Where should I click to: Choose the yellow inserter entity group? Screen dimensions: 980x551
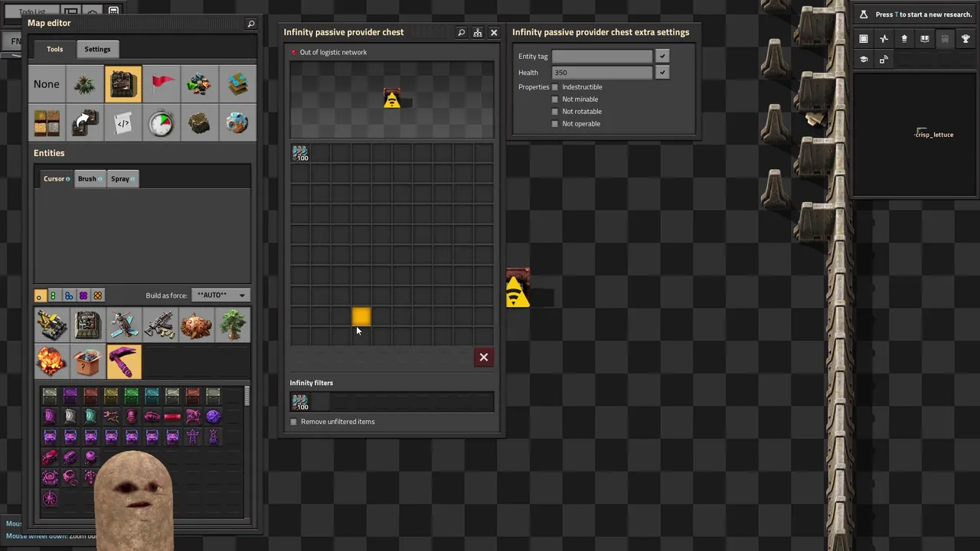(x=51, y=325)
